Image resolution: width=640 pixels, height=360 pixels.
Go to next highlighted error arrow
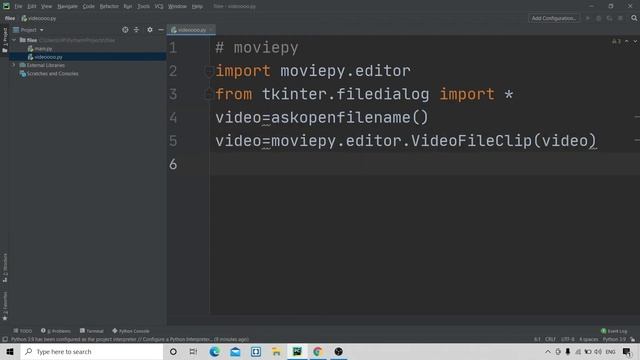tap(635, 41)
